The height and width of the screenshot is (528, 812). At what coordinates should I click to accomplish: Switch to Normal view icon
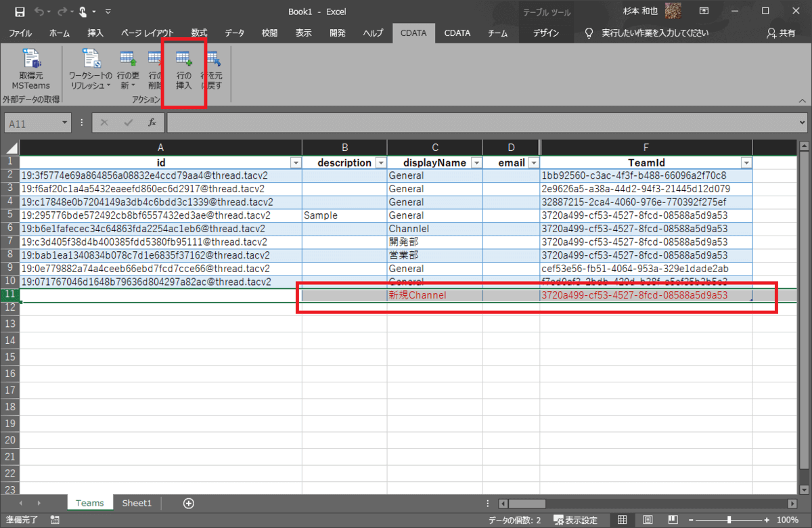pos(623,520)
